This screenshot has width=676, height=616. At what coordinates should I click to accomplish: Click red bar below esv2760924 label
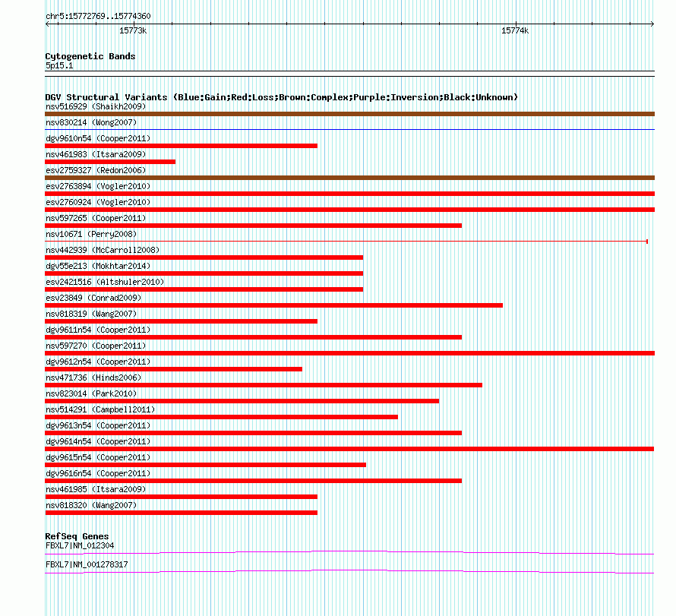click(349, 210)
